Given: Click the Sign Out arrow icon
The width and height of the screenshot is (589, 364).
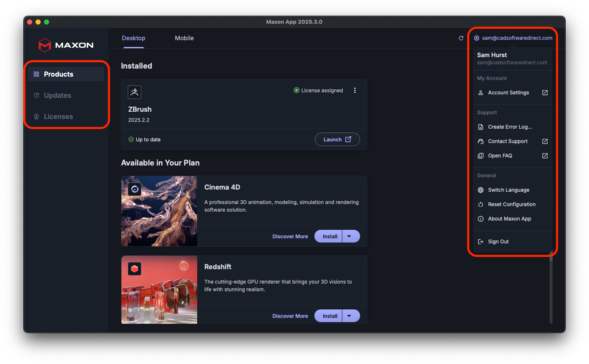Looking at the screenshot, I should pos(480,242).
